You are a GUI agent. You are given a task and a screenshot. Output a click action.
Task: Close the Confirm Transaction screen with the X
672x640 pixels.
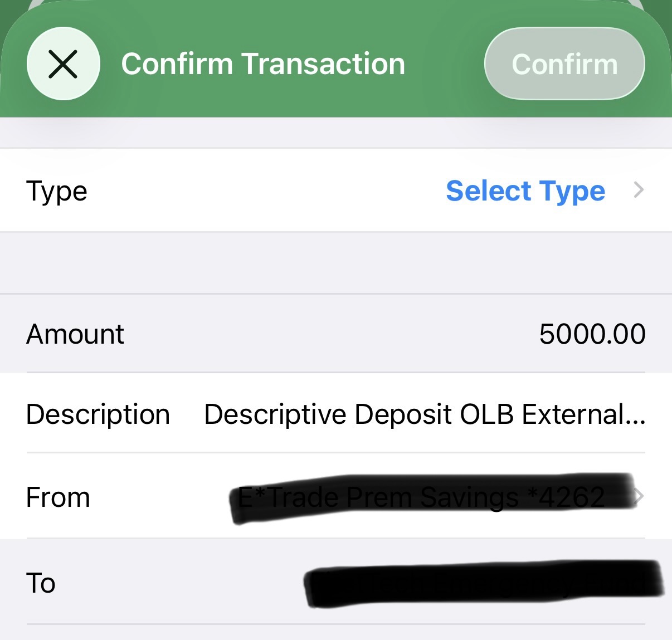63,63
